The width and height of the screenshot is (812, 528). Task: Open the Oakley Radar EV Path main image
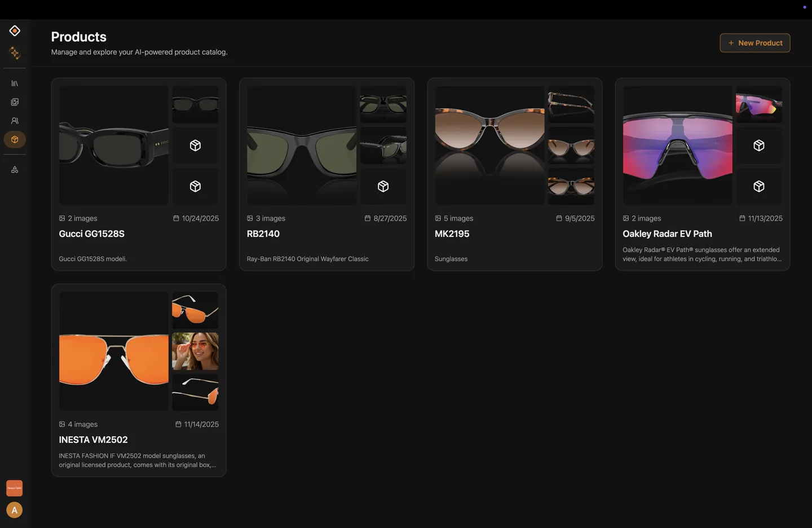[x=678, y=145]
